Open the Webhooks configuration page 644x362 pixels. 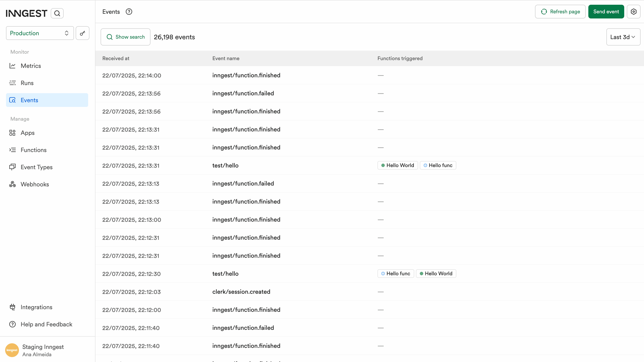tap(35, 184)
